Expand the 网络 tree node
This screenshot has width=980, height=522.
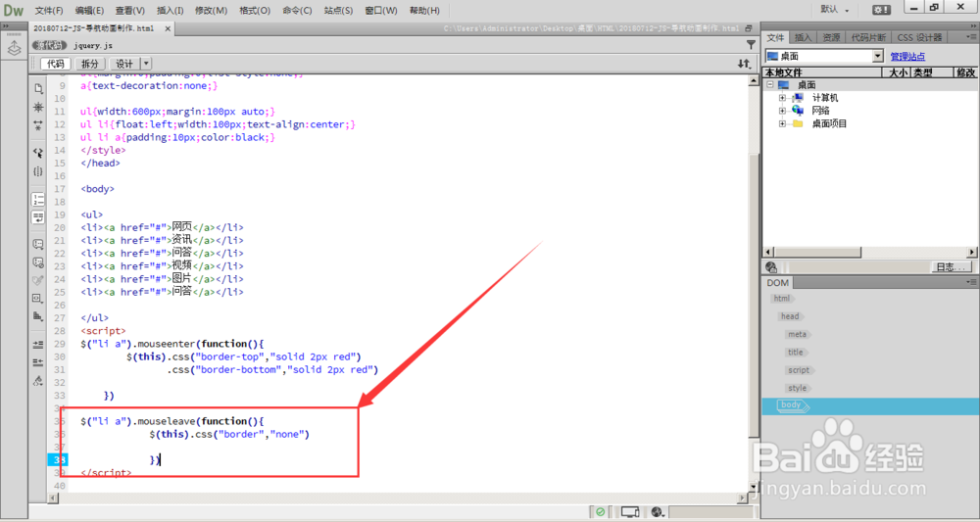782,111
